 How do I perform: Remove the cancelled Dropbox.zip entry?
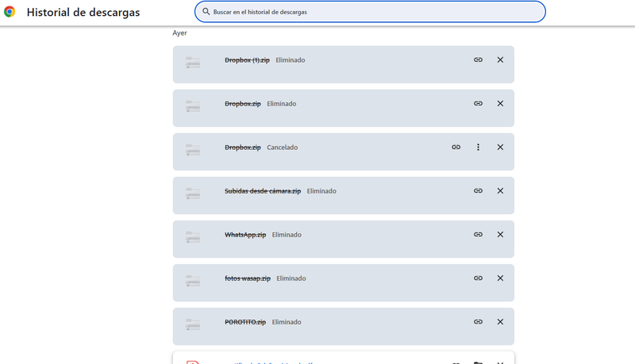coord(500,147)
